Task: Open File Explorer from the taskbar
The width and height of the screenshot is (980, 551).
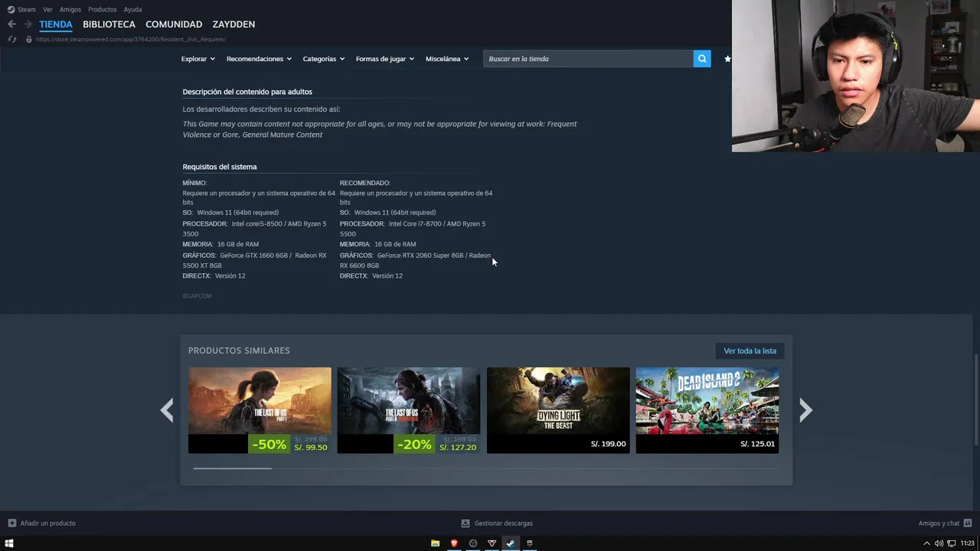Action: [x=435, y=543]
